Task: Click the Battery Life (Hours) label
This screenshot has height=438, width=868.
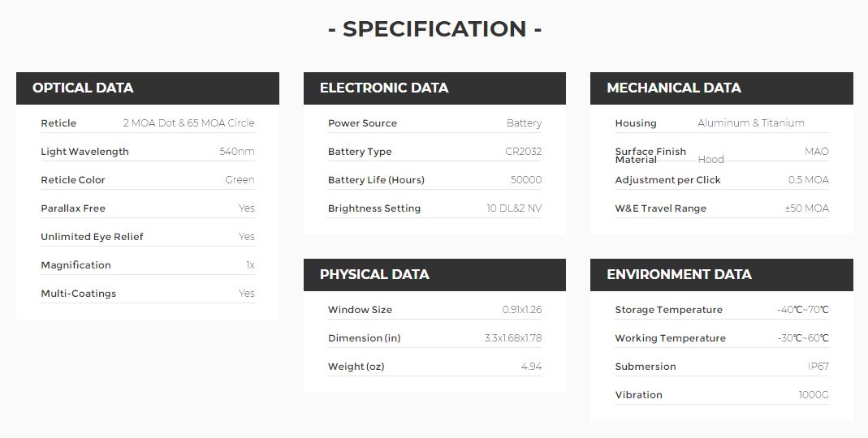Action: click(x=377, y=180)
